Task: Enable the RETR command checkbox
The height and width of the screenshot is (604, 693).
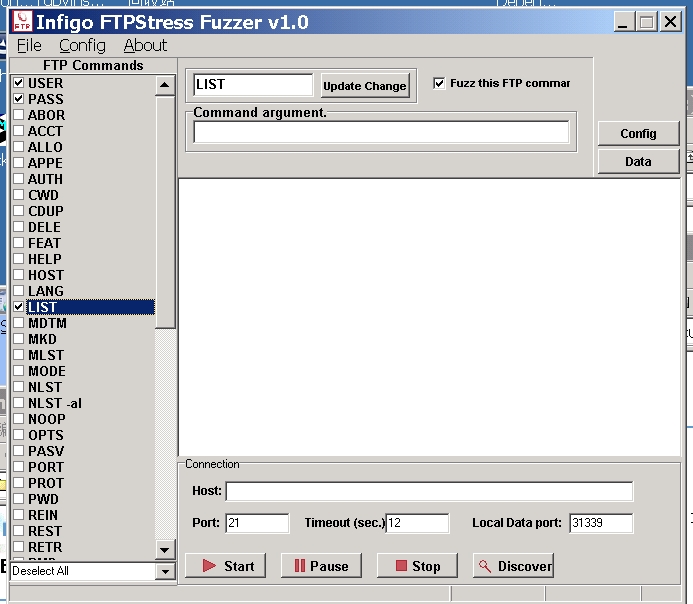Action: click(x=19, y=547)
